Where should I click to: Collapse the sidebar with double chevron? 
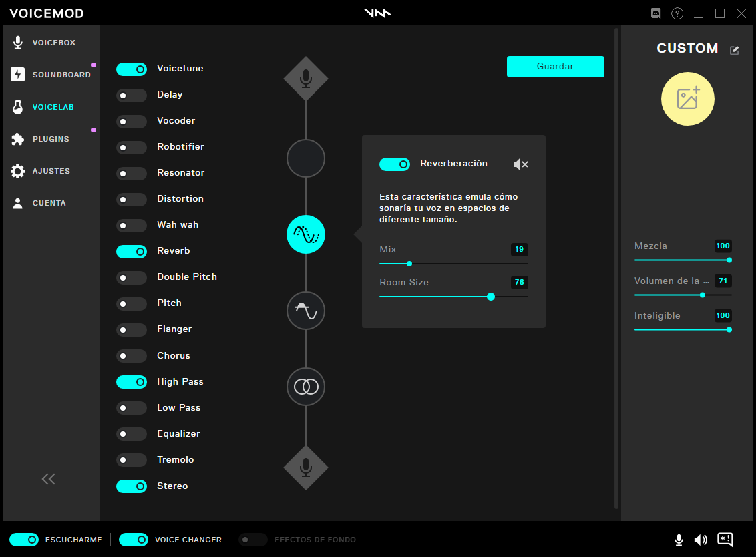point(48,479)
